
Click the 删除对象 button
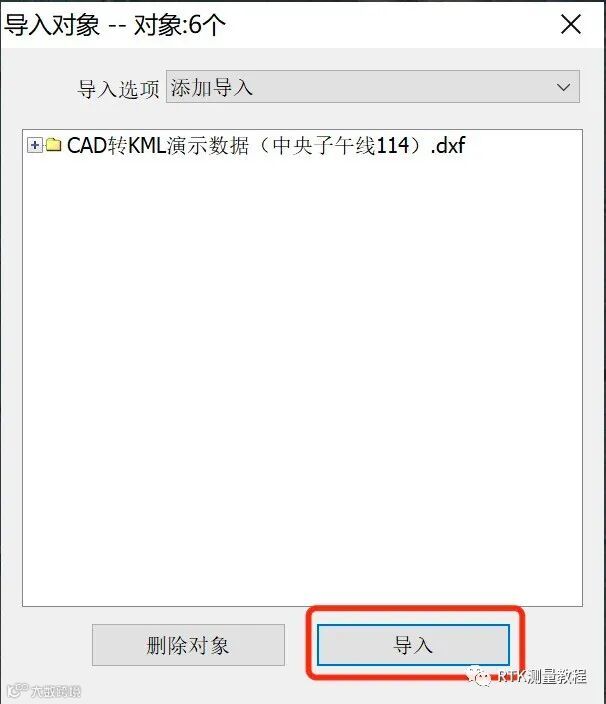188,645
